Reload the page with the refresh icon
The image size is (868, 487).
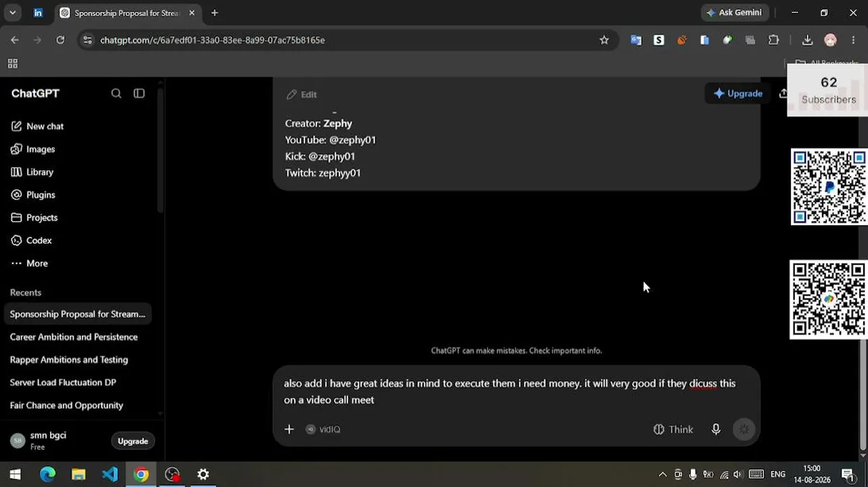click(60, 41)
